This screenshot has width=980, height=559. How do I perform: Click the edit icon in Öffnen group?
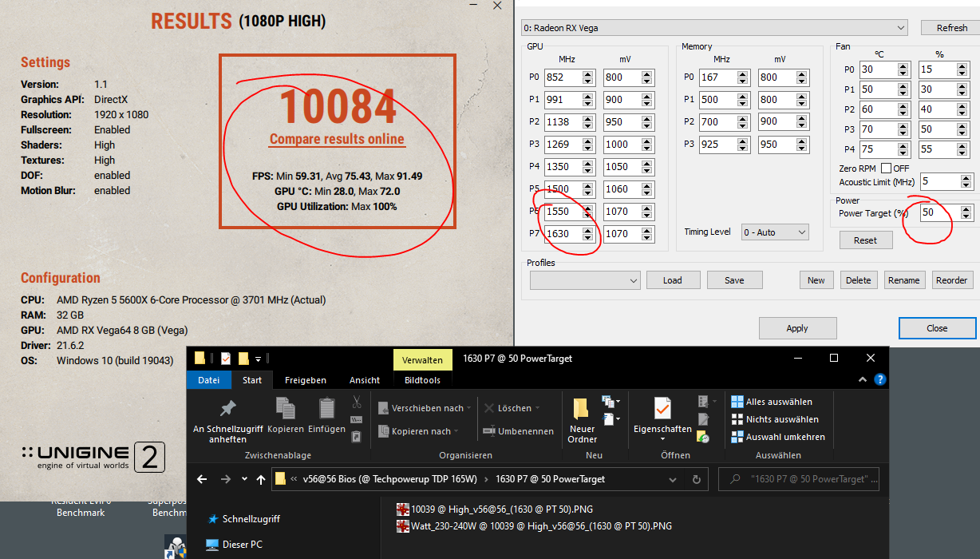coord(703,418)
